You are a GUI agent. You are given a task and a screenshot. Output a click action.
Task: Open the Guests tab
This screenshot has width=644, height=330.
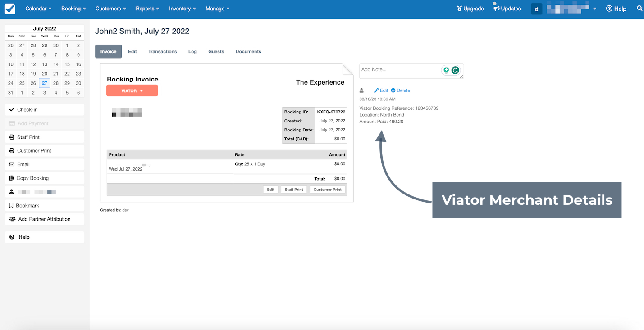tap(216, 51)
